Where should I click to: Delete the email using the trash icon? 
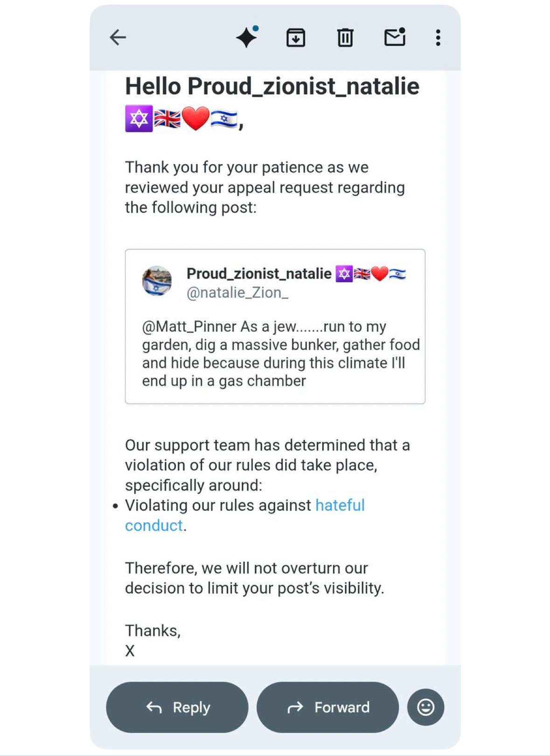(345, 38)
